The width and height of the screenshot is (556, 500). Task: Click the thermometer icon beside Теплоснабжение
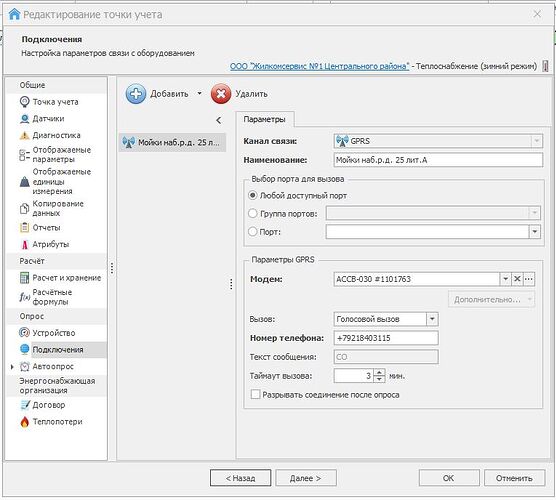coord(546,66)
